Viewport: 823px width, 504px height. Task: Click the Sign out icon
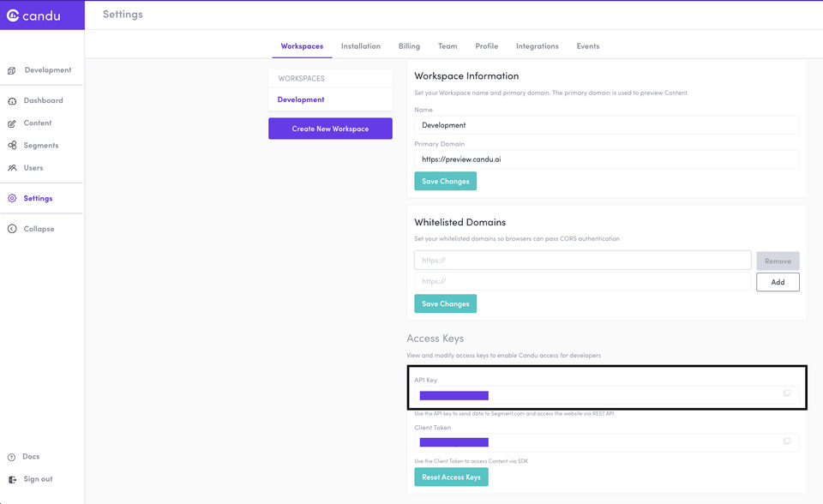[12, 480]
